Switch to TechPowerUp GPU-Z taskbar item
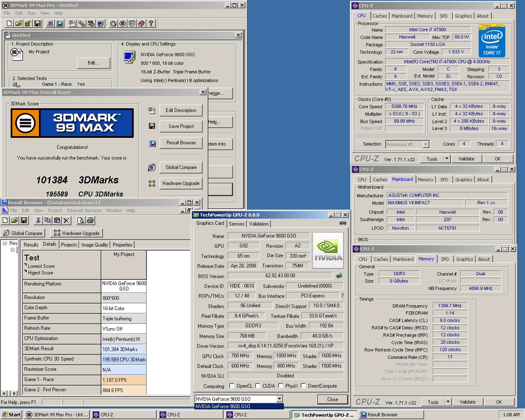This screenshot has width=525, height=420. [x=324, y=415]
